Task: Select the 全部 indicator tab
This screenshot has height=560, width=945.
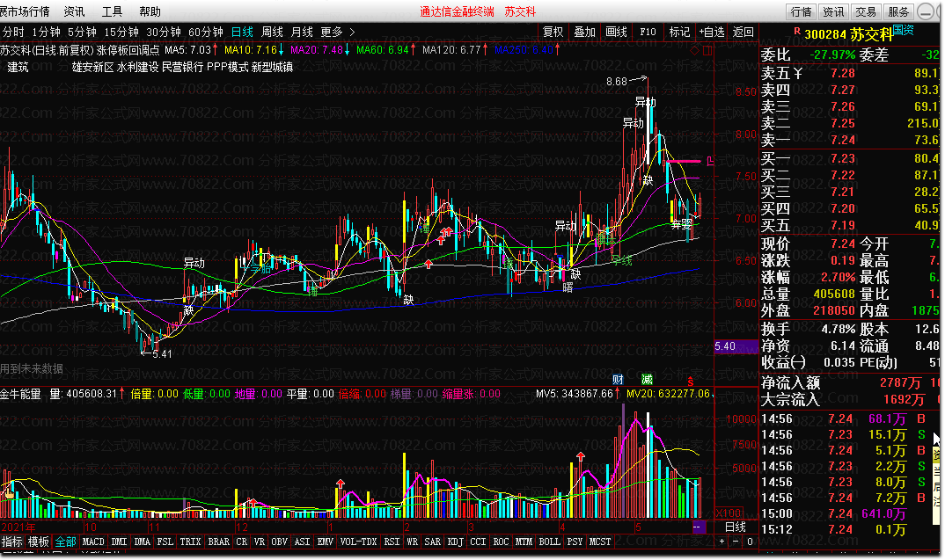Action: tap(66, 542)
